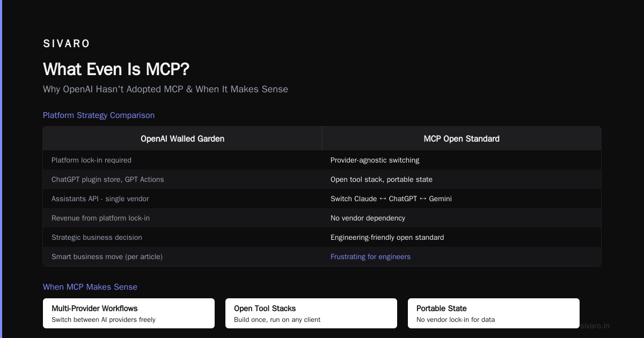The height and width of the screenshot is (338, 644).
Task: Select the "What Even Is MCP?" heading
Action: [116, 69]
